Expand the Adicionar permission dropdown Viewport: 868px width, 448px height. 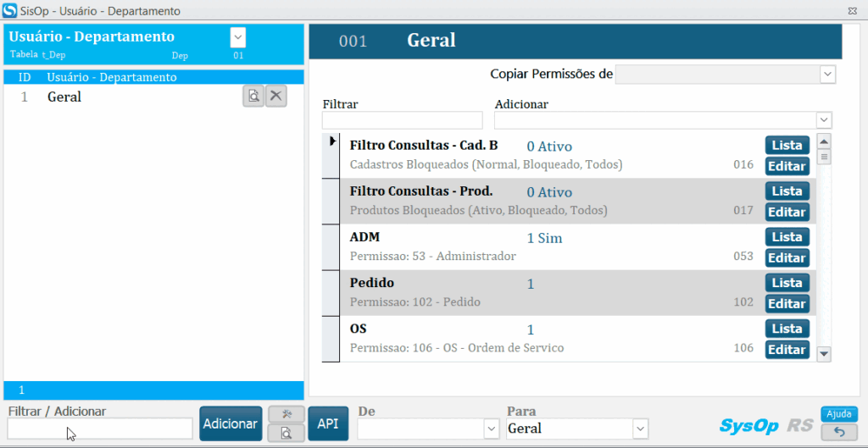[x=823, y=120]
